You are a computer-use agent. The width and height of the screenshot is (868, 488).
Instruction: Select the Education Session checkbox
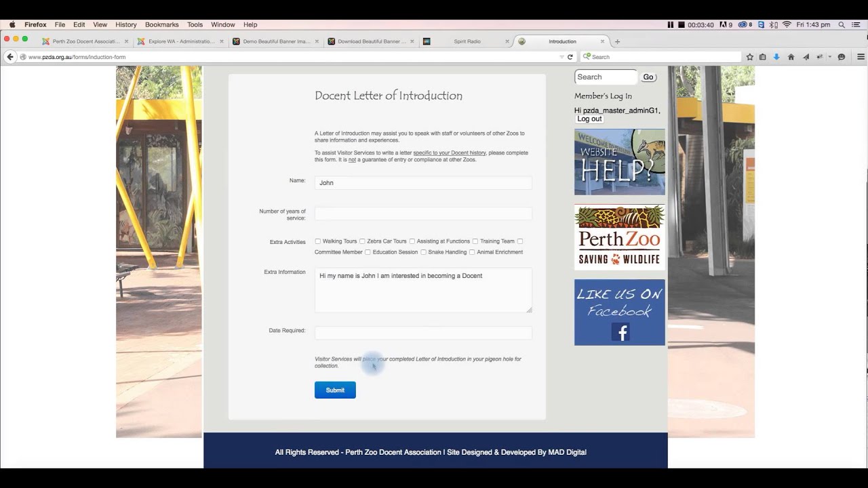pyautogui.click(x=368, y=252)
